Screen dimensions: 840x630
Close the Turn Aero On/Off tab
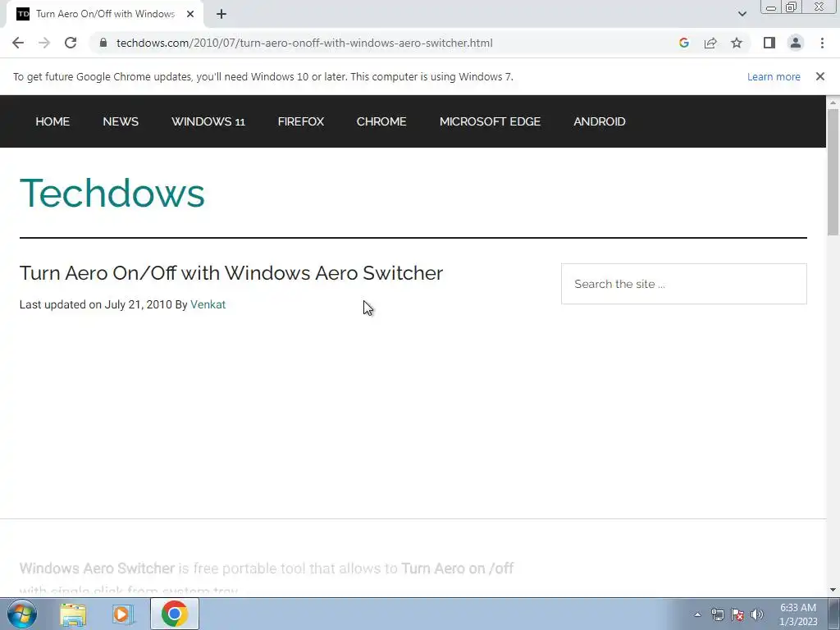pos(190,14)
